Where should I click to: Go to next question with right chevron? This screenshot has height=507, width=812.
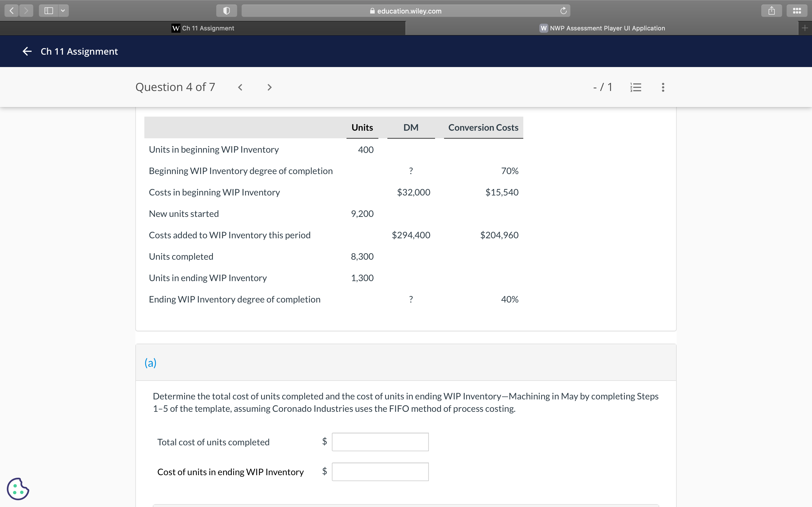[x=270, y=87]
